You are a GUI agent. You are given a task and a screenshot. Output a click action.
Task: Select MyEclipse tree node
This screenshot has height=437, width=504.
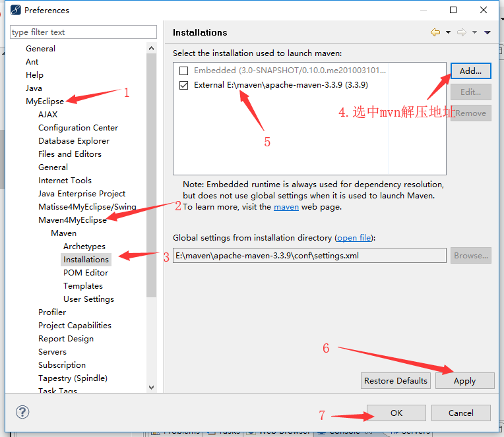pyautogui.click(x=45, y=101)
